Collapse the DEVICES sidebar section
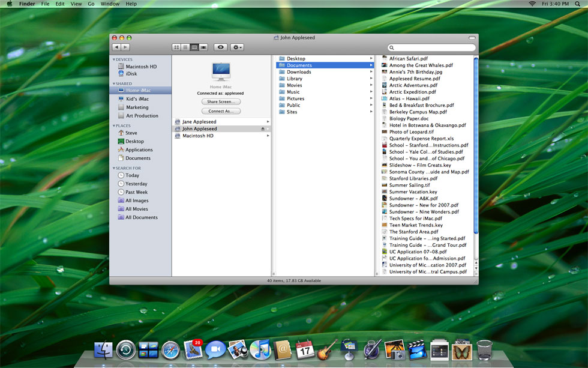The height and width of the screenshot is (368, 588). click(114, 59)
